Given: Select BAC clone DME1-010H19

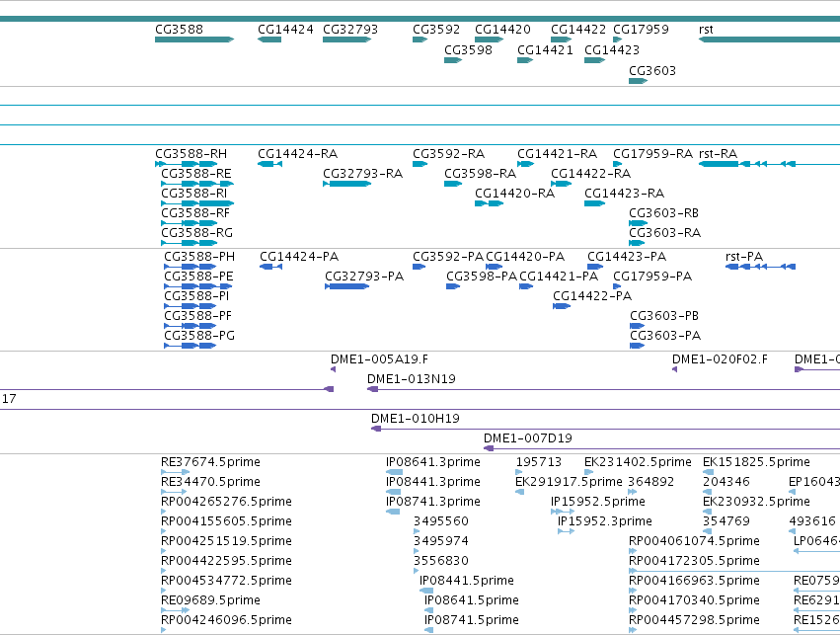Looking at the screenshot, I should [605, 429].
